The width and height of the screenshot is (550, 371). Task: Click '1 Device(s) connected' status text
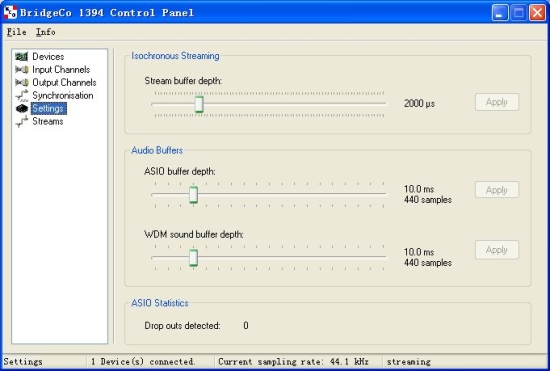143,362
